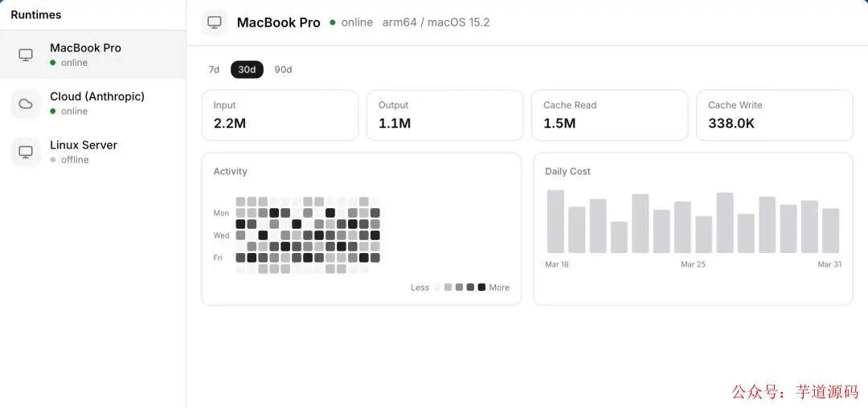Click the Input tokens card

pos(280,115)
